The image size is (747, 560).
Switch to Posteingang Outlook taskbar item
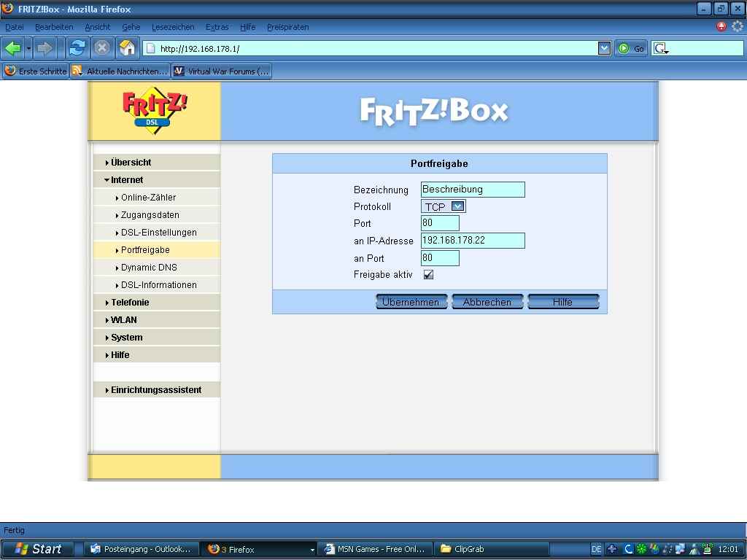142,550
